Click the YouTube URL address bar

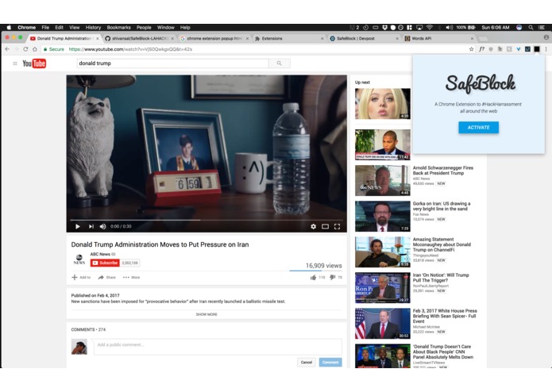point(254,49)
